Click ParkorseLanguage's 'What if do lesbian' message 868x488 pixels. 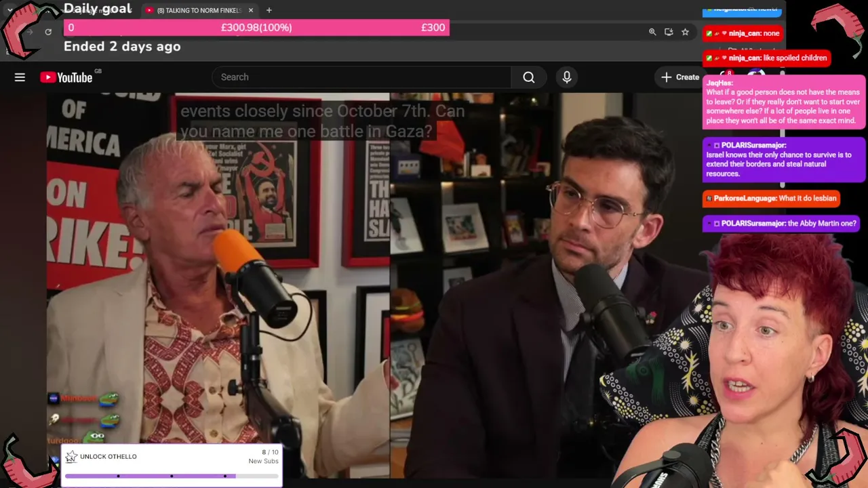pos(772,199)
